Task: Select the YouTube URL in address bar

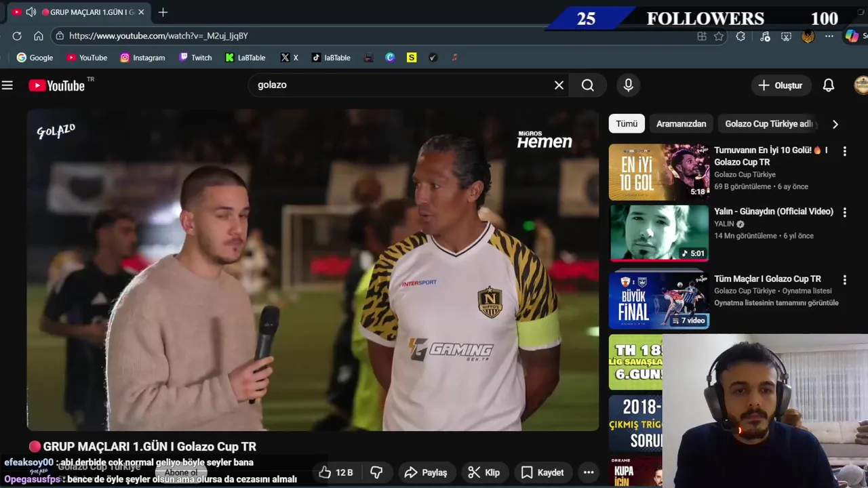Action: point(159,36)
